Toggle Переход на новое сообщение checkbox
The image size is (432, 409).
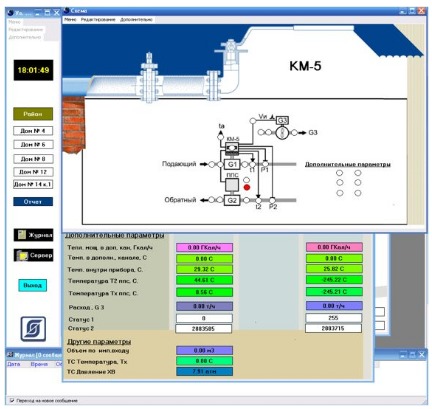[12, 400]
